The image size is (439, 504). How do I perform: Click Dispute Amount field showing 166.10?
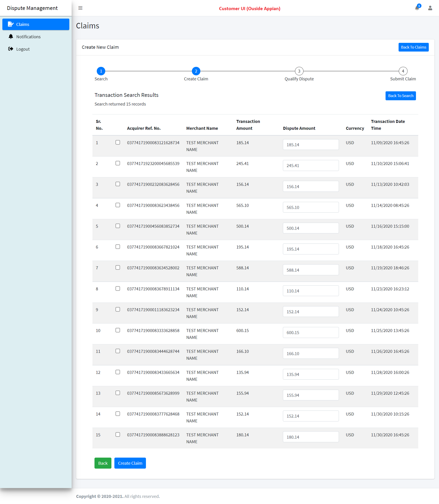tap(311, 353)
